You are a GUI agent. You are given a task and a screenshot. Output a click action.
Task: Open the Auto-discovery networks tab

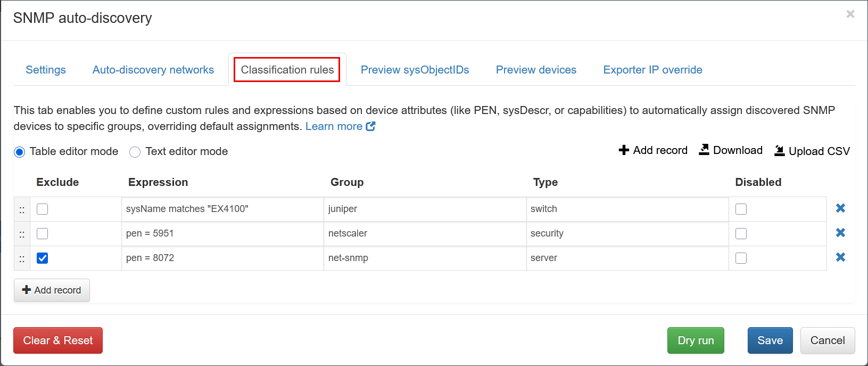tap(153, 70)
